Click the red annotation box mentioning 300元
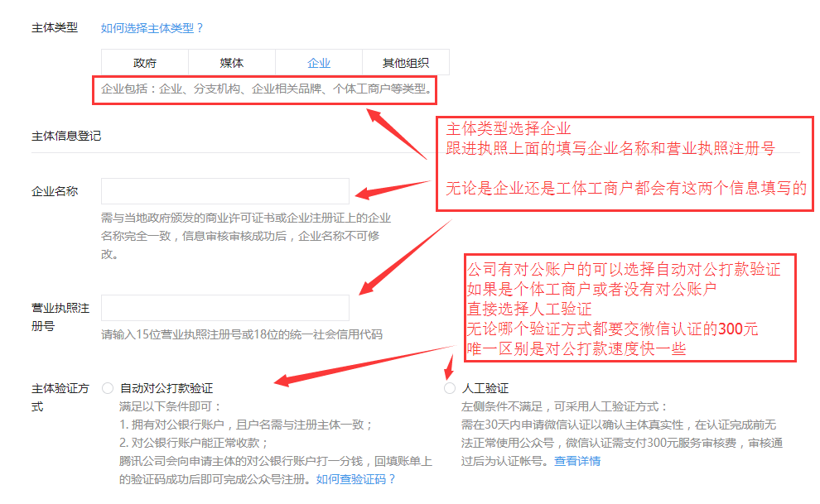820x504 pixels. click(x=630, y=308)
